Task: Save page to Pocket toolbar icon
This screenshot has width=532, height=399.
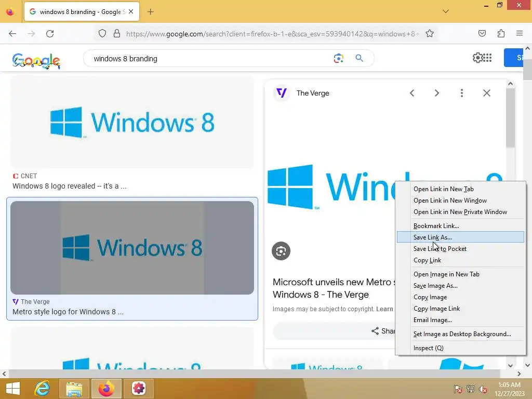Action: pyautogui.click(x=482, y=33)
